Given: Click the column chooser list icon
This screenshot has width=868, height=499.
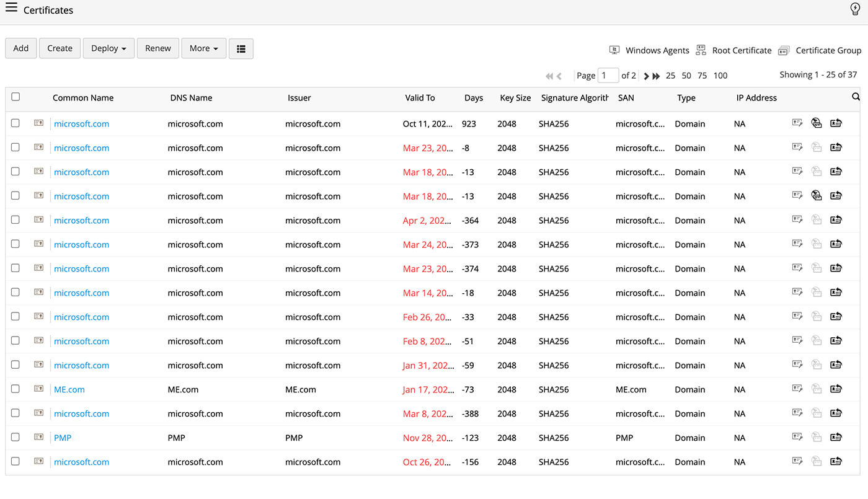Looking at the screenshot, I should [241, 48].
